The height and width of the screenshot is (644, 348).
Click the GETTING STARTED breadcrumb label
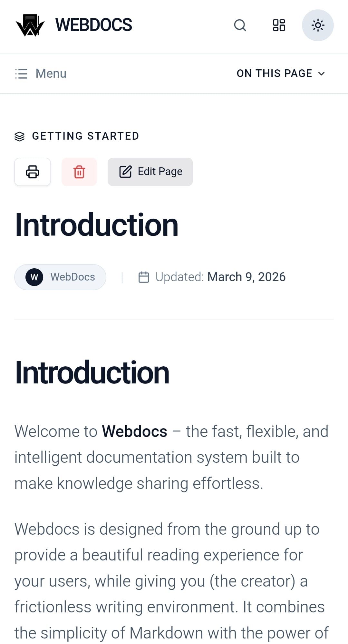tap(85, 136)
